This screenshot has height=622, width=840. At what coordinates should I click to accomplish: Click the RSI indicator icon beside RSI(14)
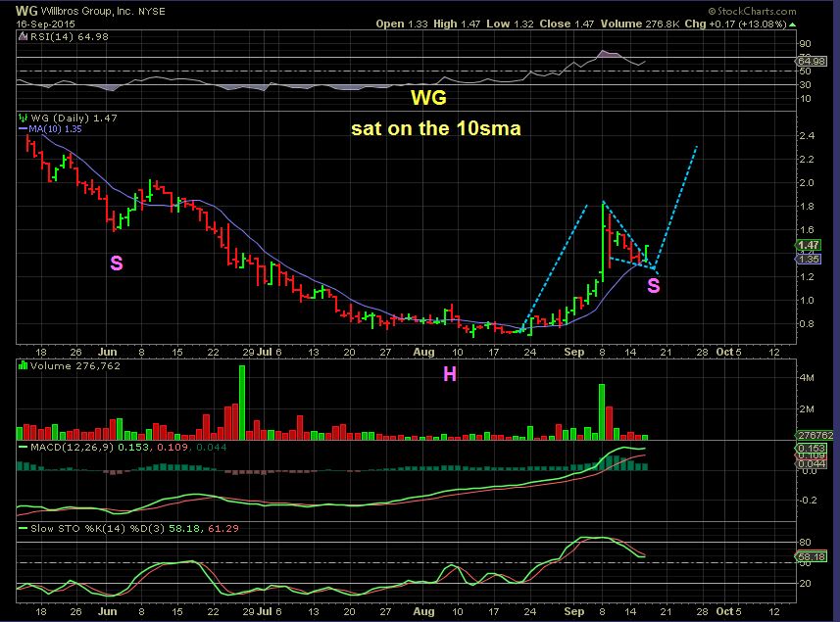[24, 37]
